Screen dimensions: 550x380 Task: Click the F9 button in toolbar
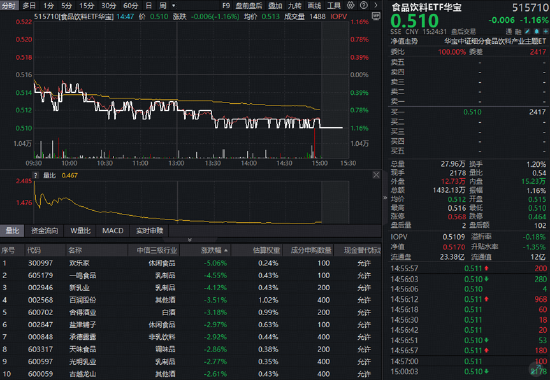pos(226,5)
